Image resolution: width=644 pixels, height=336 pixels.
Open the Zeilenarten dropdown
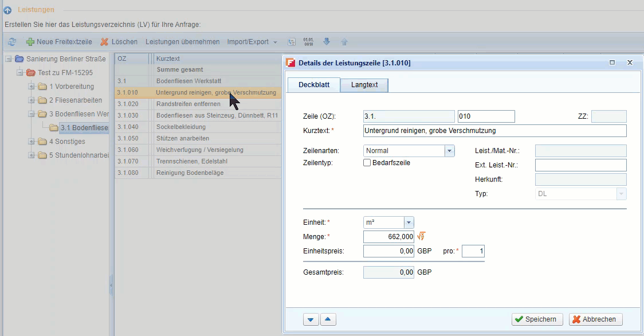click(450, 151)
